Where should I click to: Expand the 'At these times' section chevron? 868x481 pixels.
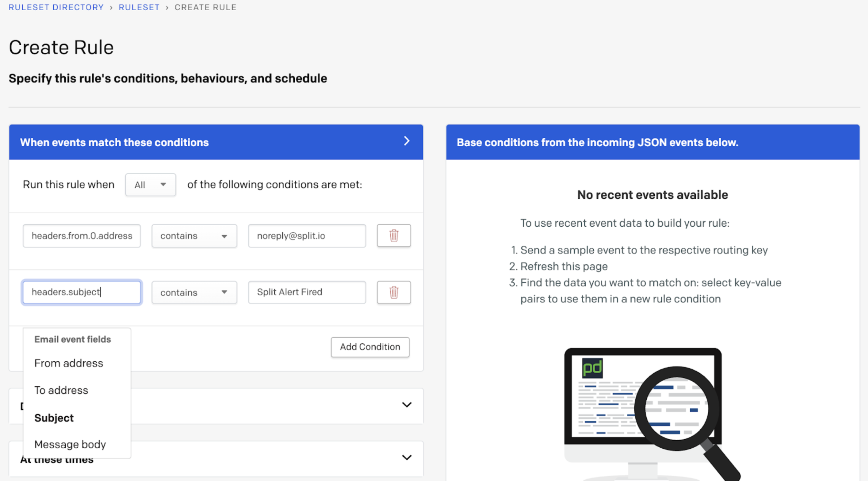coord(407,457)
